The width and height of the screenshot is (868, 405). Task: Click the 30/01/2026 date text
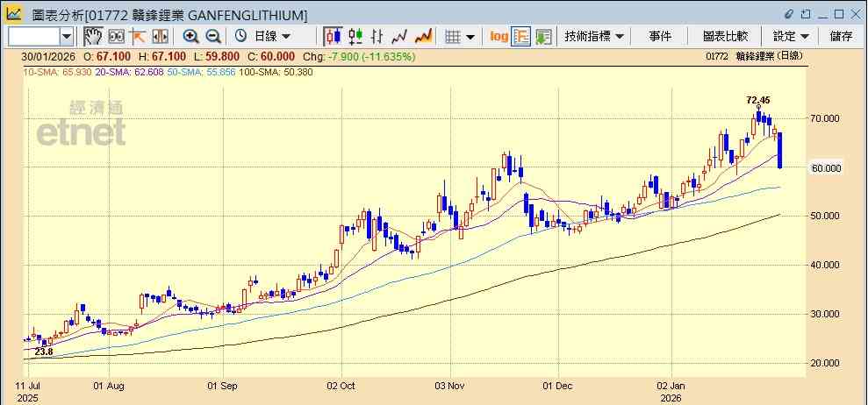(49, 56)
